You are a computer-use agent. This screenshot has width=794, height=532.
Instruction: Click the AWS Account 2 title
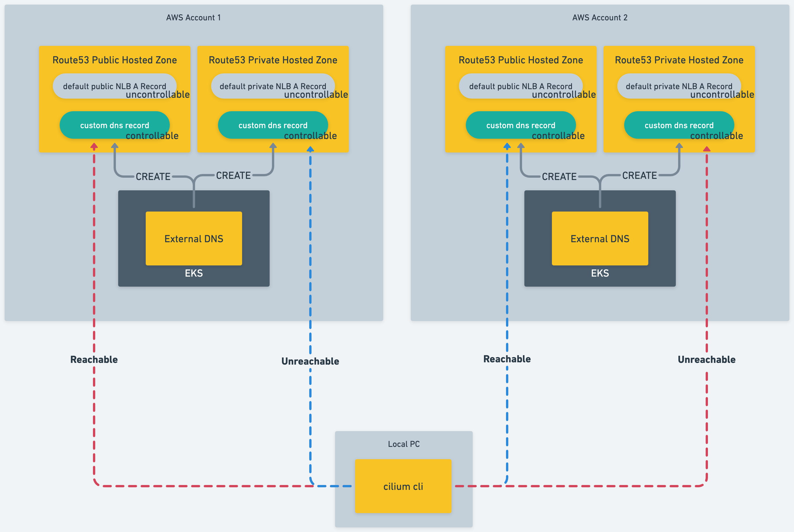click(600, 17)
